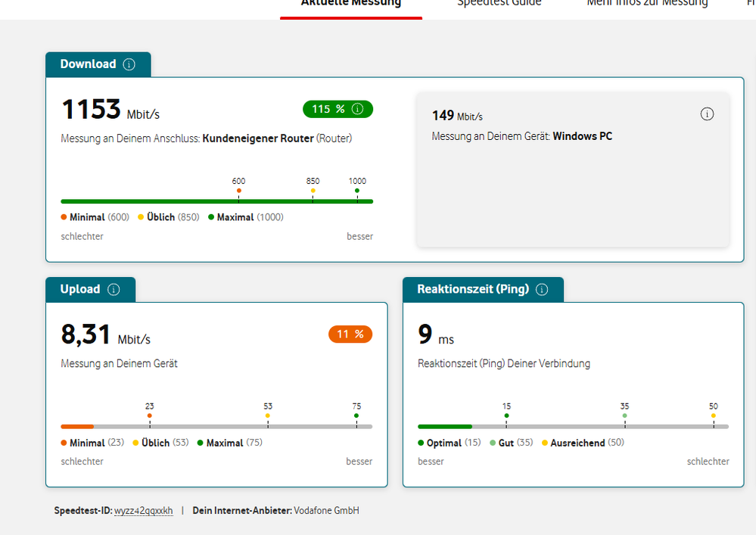This screenshot has width=756, height=535.
Task: Click the Speedtest-ID wyzz42qqxxkh link
Action: click(x=144, y=511)
